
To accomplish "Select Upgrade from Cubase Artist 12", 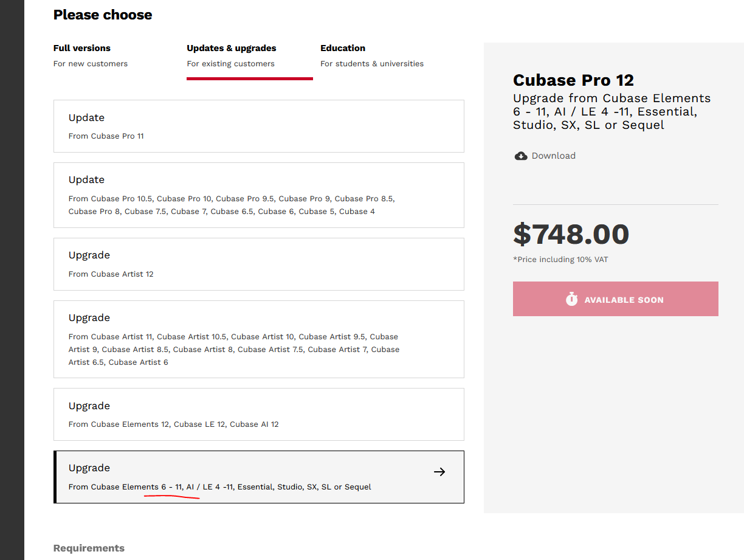I will pos(258,264).
